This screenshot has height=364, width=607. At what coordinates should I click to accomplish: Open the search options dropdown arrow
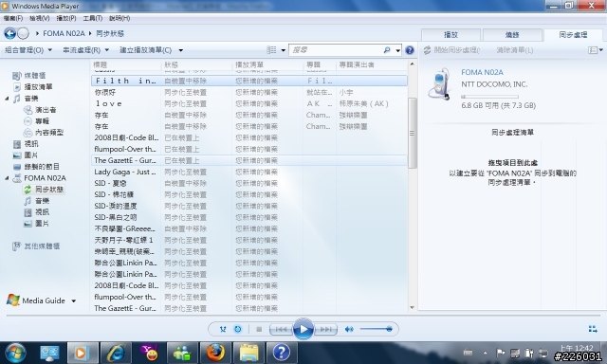(x=398, y=50)
